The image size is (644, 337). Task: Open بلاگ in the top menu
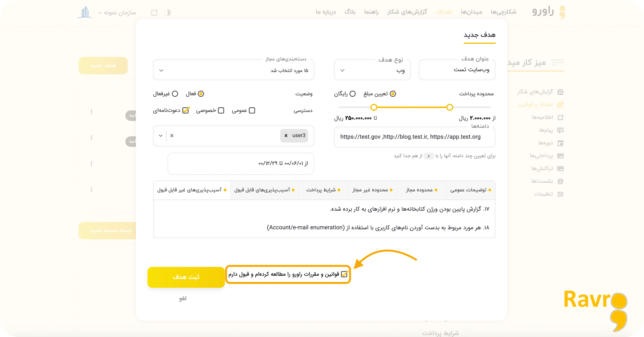tap(350, 12)
